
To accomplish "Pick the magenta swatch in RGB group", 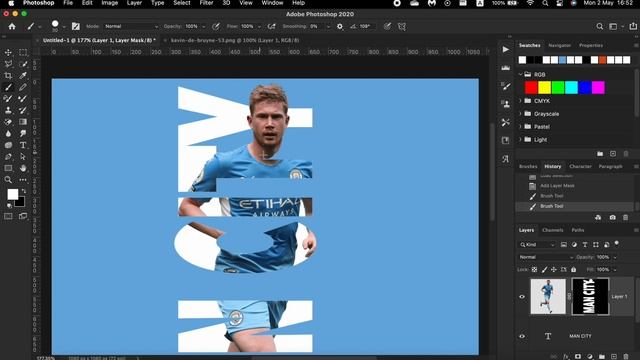I will [598, 87].
